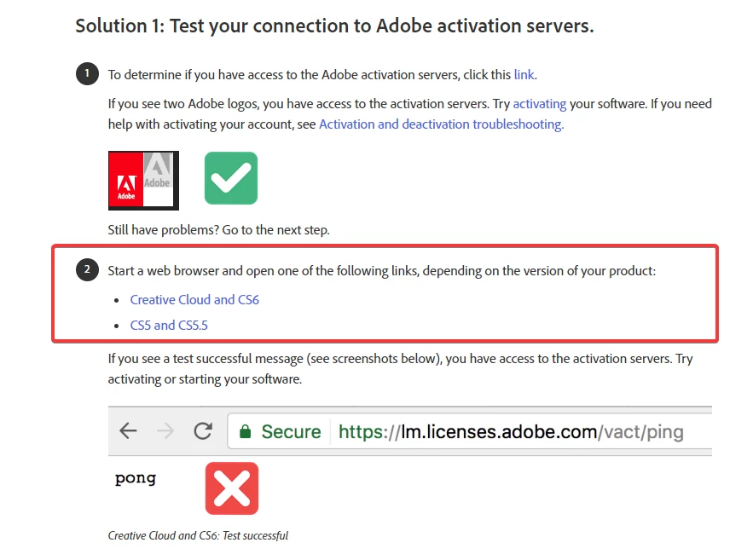Click the "Test successful" image caption
This screenshot has height=560, width=753.
click(198, 536)
